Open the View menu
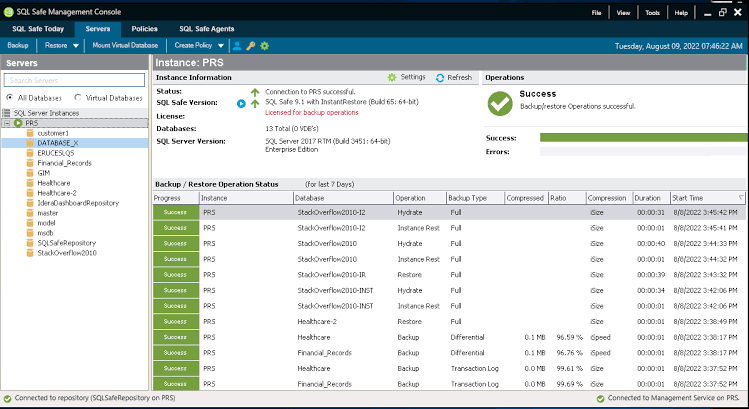 tap(623, 13)
